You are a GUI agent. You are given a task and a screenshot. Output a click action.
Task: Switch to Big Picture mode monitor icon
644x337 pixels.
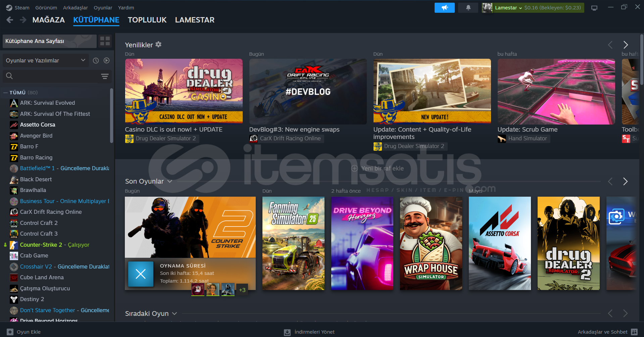[x=594, y=8]
